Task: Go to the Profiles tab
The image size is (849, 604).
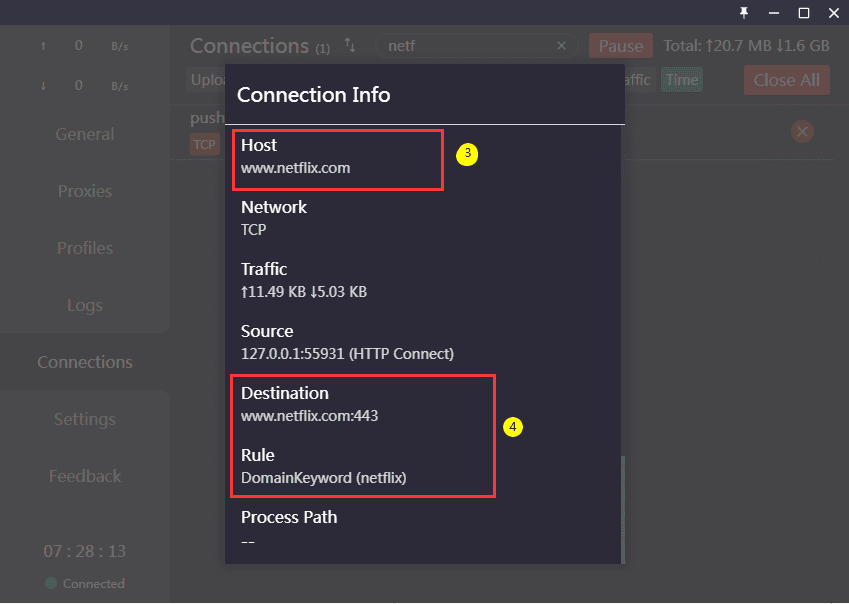Action: point(85,248)
